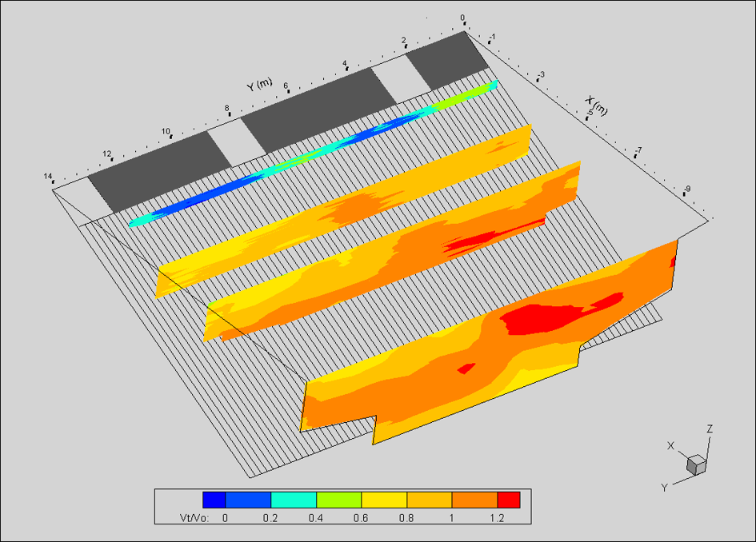
Task: Click tick label 14 on the Y axis
Action: [x=48, y=177]
